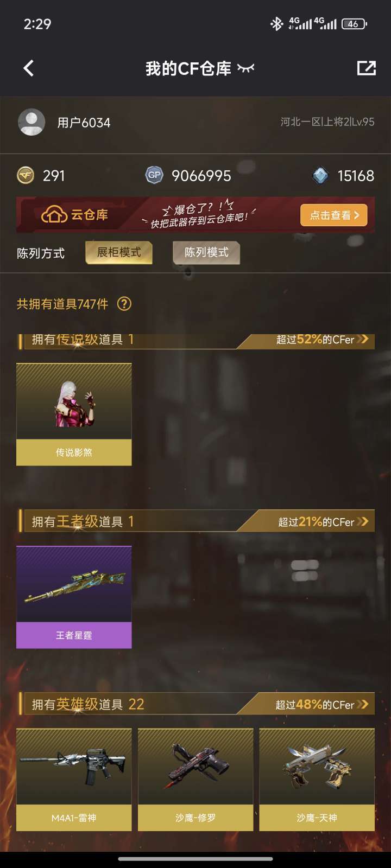This screenshot has width=391, height=868.
Task: Tap the GP coin icon
Action: click(x=154, y=175)
